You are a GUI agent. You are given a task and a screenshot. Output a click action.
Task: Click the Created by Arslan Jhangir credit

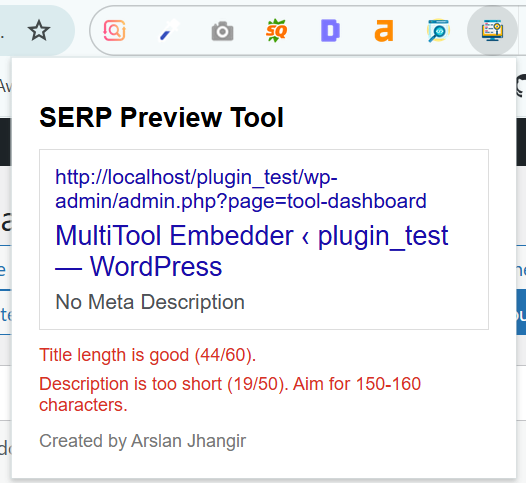click(143, 441)
